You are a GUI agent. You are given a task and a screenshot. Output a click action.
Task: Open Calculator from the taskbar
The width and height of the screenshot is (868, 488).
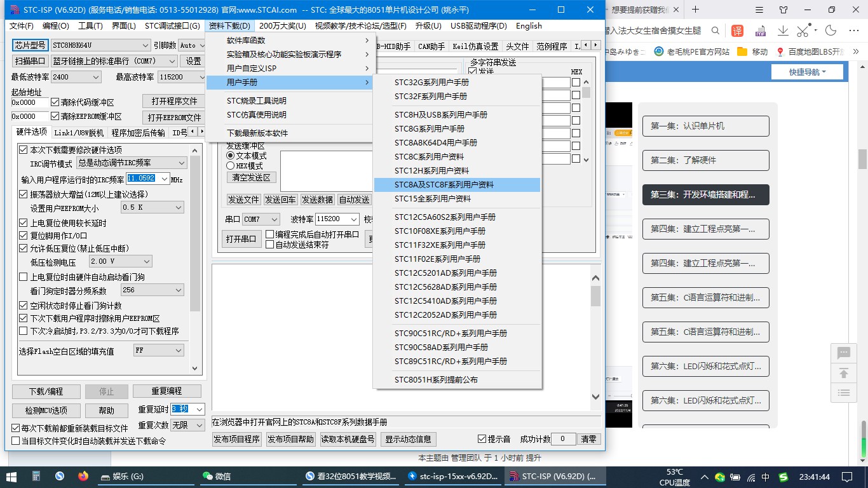(36, 476)
